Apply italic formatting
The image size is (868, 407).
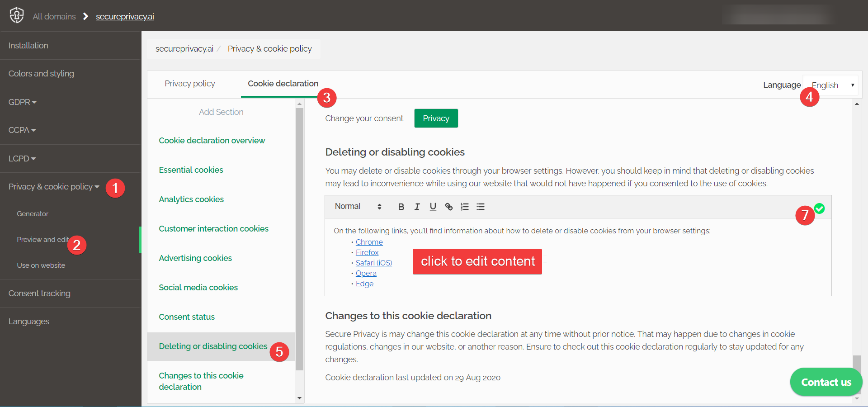[417, 207]
